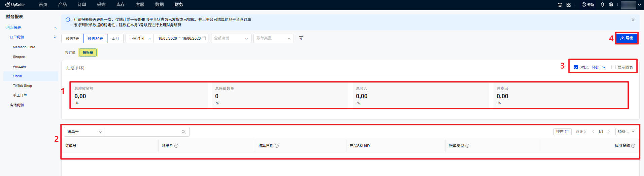This screenshot has height=176, width=644.
Task: Open the 产品 menu
Action: 62,5
